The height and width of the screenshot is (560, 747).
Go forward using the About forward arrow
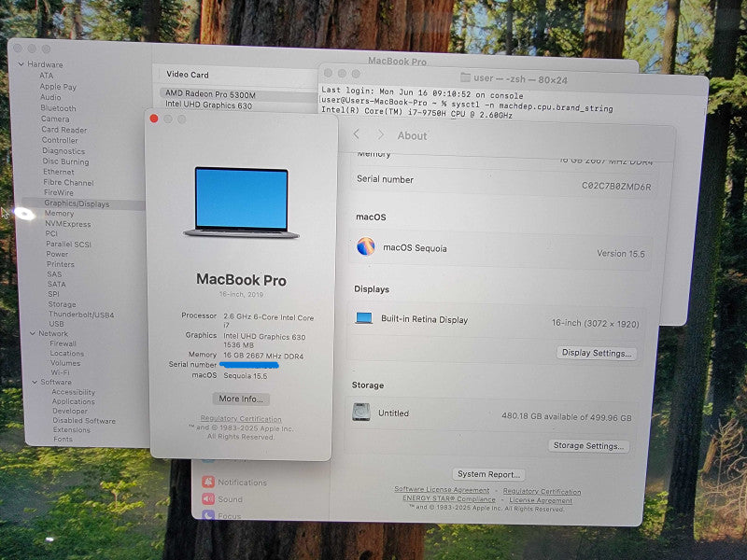(380, 135)
